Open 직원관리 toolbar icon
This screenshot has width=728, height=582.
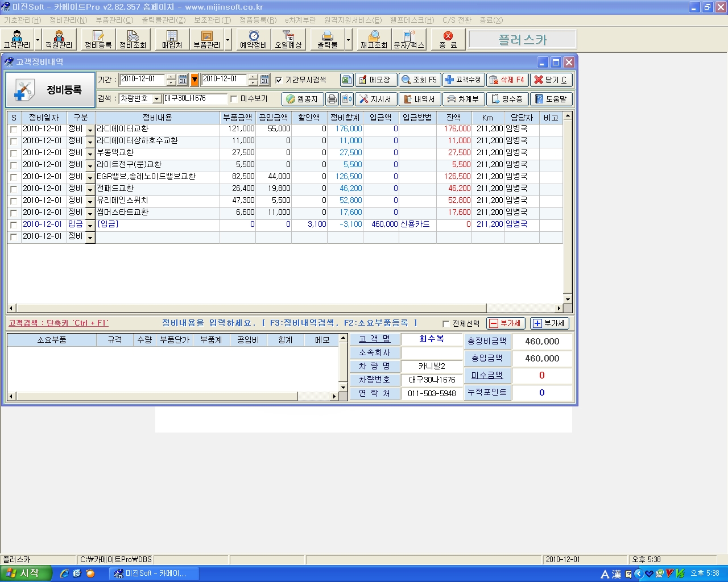[x=59, y=40]
